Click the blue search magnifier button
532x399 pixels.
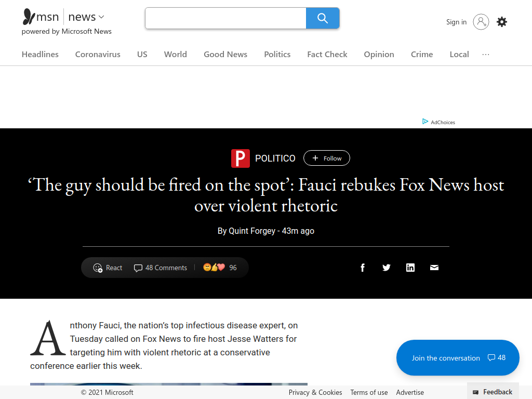pyautogui.click(x=322, y=18)
